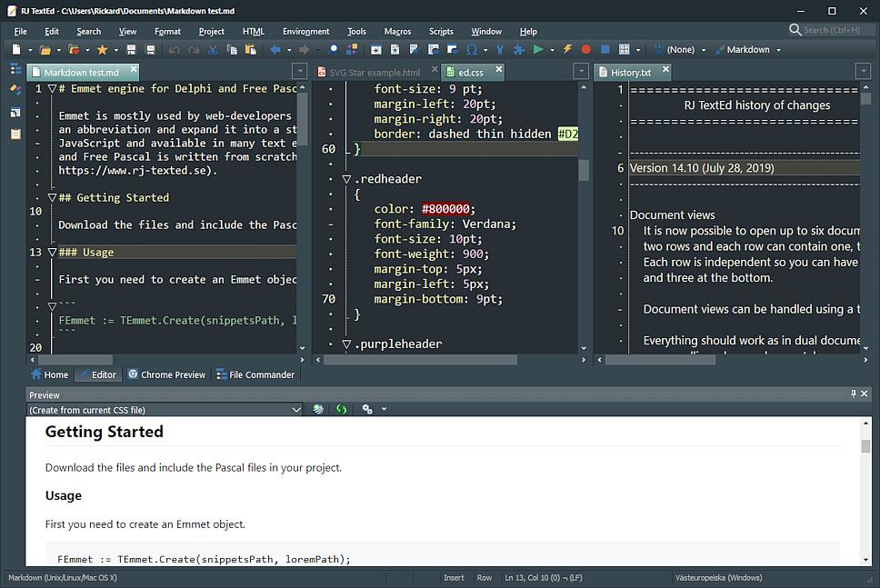Click the Omega special characters icon
The height and width of the screenshot is (588, 880).
coord(472,50)
